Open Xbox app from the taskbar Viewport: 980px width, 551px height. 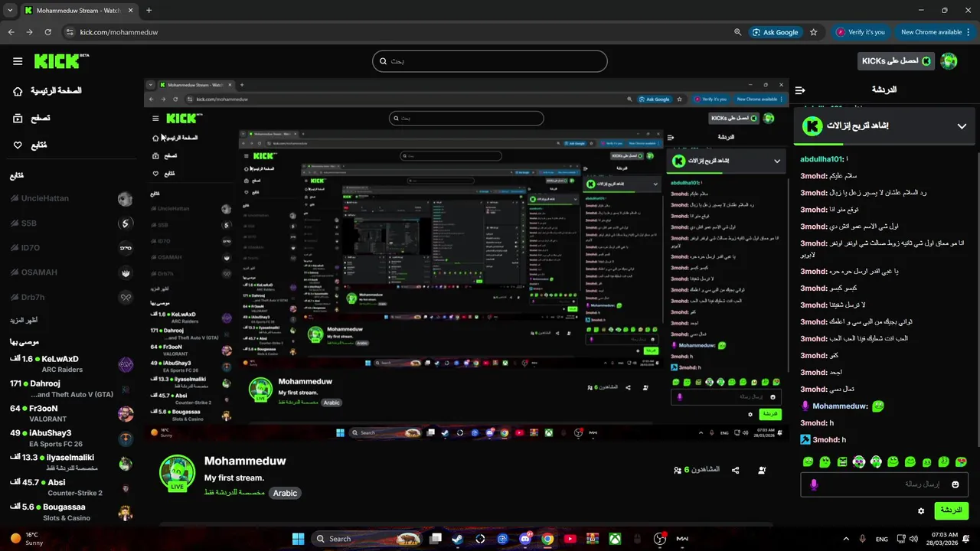click(614, 539)
